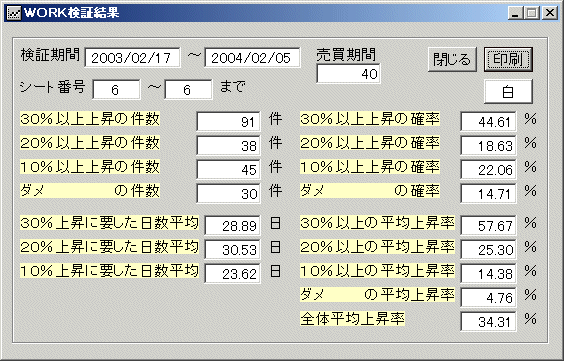Click the start date field 2003/02/17
This screenshot has width=564, height=361.
point(132,58)
